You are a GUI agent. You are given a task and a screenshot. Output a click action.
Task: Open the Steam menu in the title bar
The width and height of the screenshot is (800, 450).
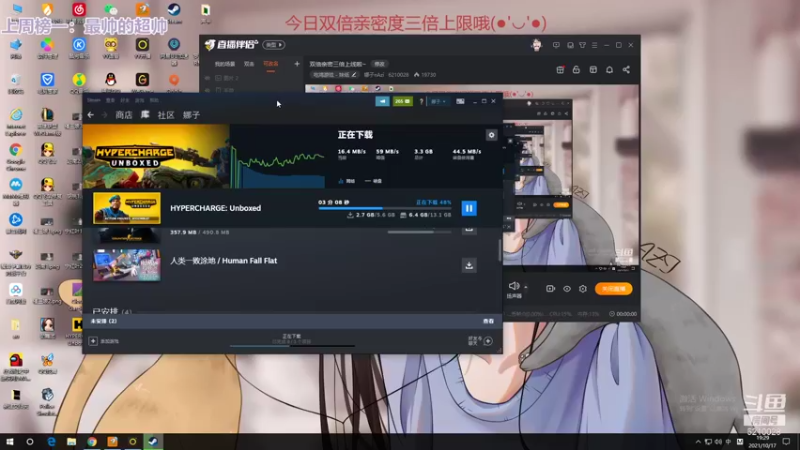94,101
